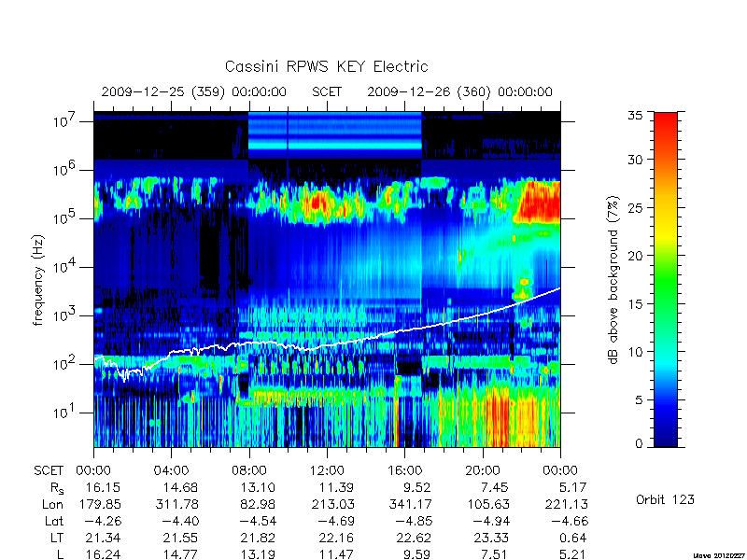The image size is (747, 560).
Task: Click Rs value 11.39
Action: tap(336, 487)
